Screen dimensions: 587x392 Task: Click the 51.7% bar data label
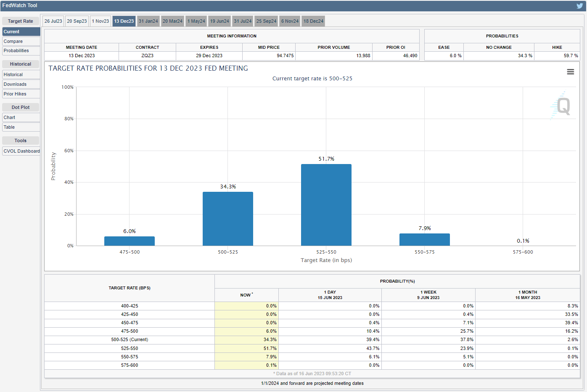[x=326, y=159]
